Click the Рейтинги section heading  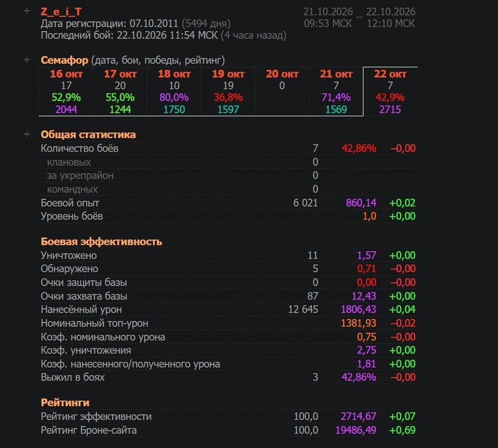tap(65, 403)
